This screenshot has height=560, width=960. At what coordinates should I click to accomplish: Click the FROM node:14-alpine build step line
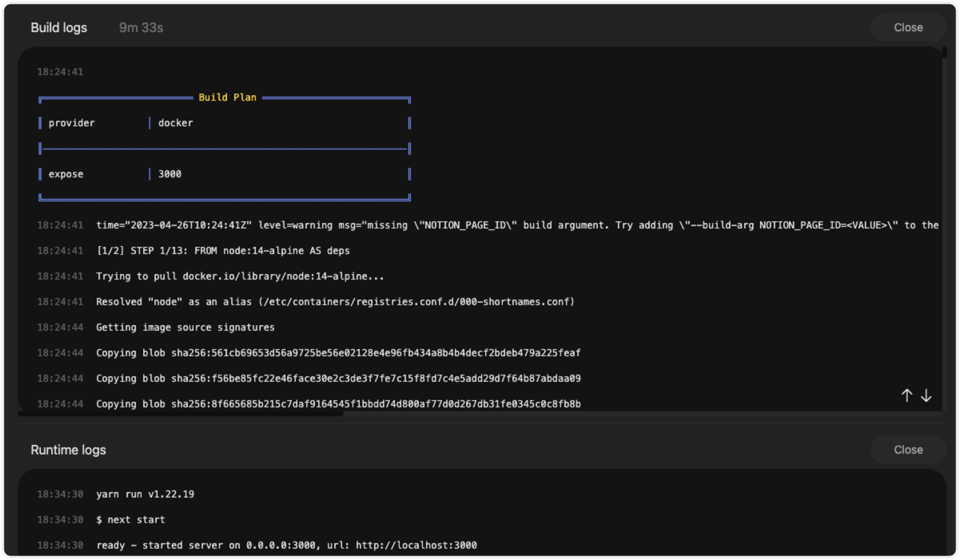224,250
